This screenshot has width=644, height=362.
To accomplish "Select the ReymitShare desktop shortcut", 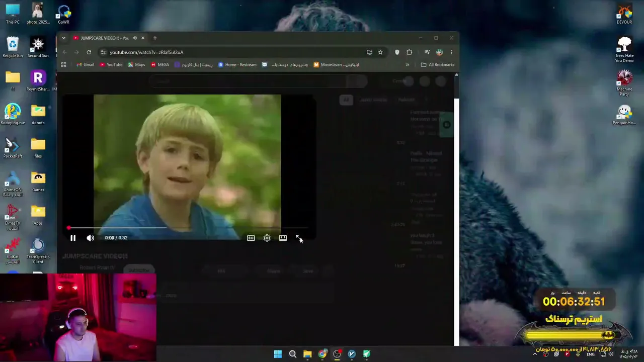I will coord(38,81).
